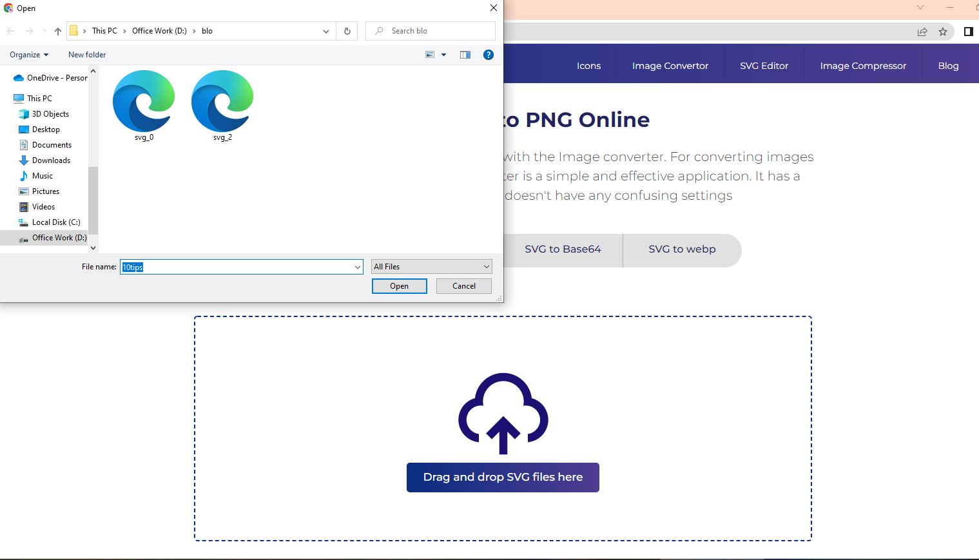Image resolution: width=979 pixels, height=560 pixels.
Task: Close the Open dialog
Action: (x=494, y=8)
